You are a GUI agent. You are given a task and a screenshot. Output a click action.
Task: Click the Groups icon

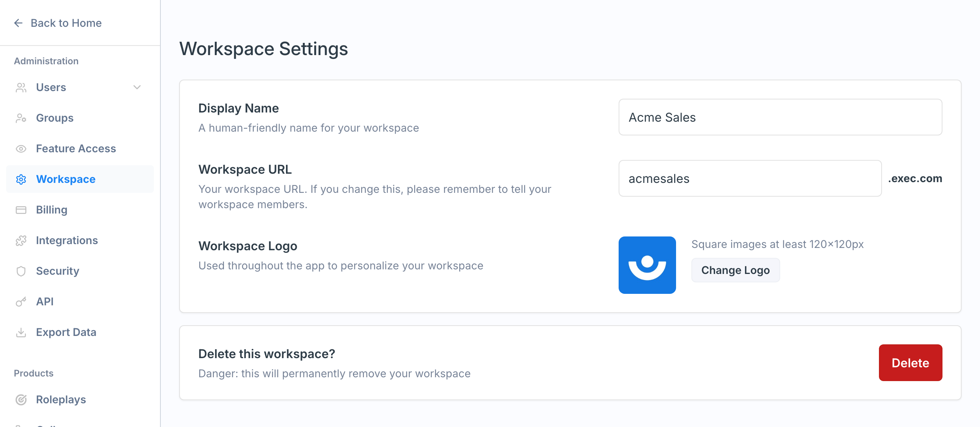[21, 118]
